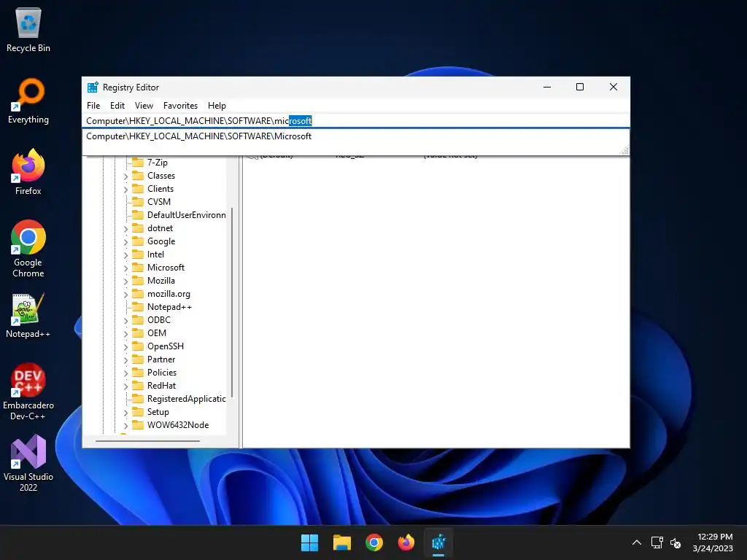This screenshot has height=560, width=747.
Task: Open the Favorites menu
Action: pos(180,106)
